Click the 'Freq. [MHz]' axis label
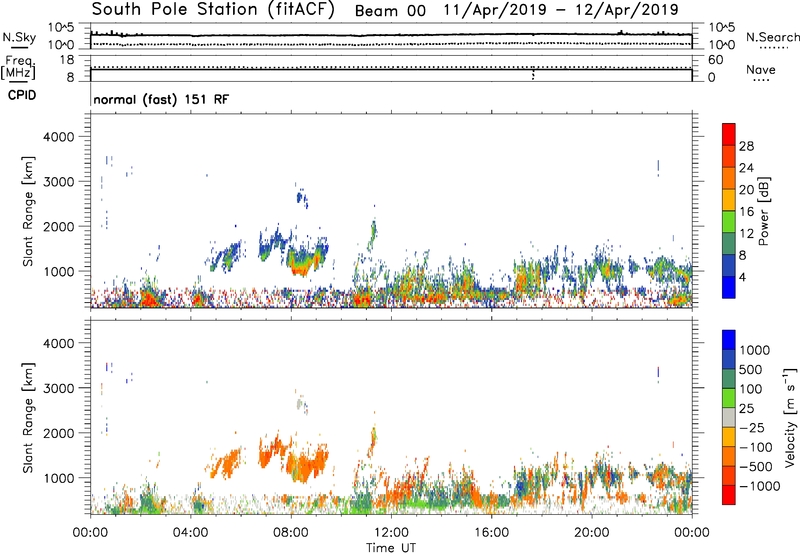Image resolution: width=800 pixels, height=554 pixels. (18, 68)
